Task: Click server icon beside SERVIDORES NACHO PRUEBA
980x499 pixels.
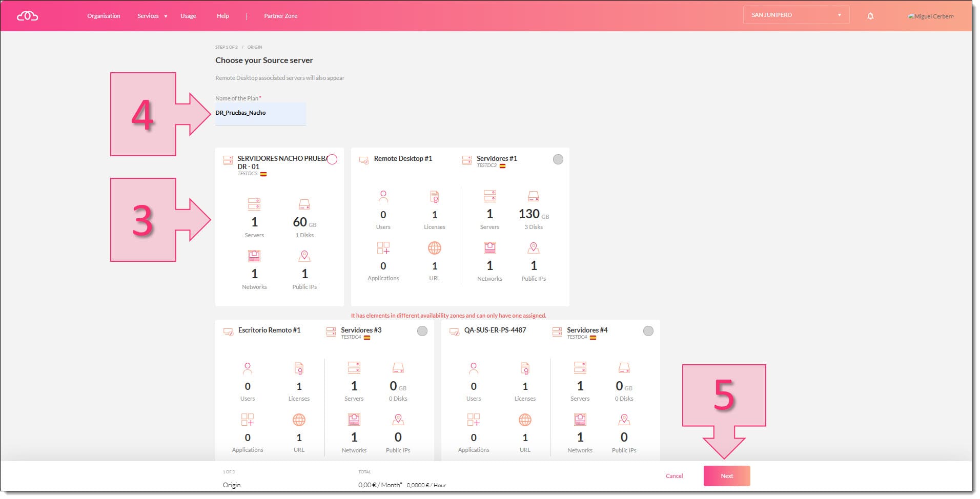Action: (x=228, y=160)
